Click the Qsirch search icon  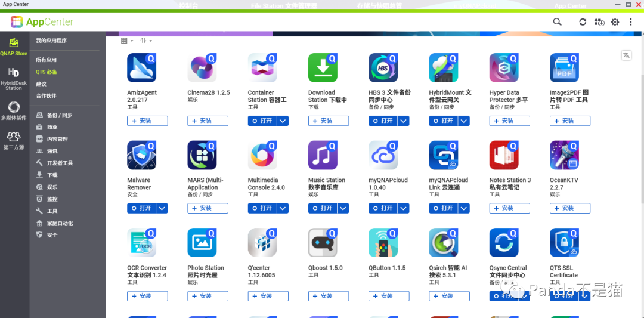444,243
